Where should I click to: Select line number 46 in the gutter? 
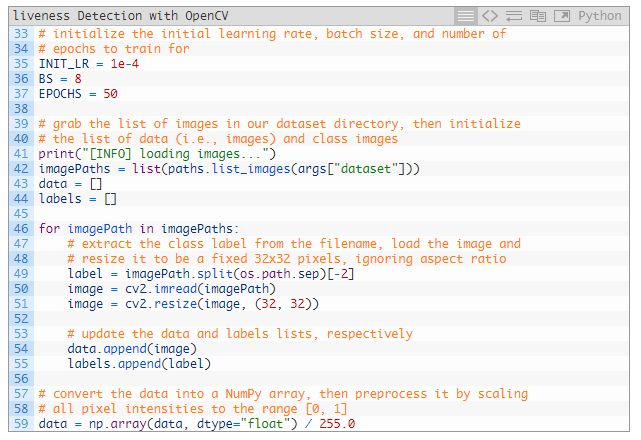(x=21, y=229)
